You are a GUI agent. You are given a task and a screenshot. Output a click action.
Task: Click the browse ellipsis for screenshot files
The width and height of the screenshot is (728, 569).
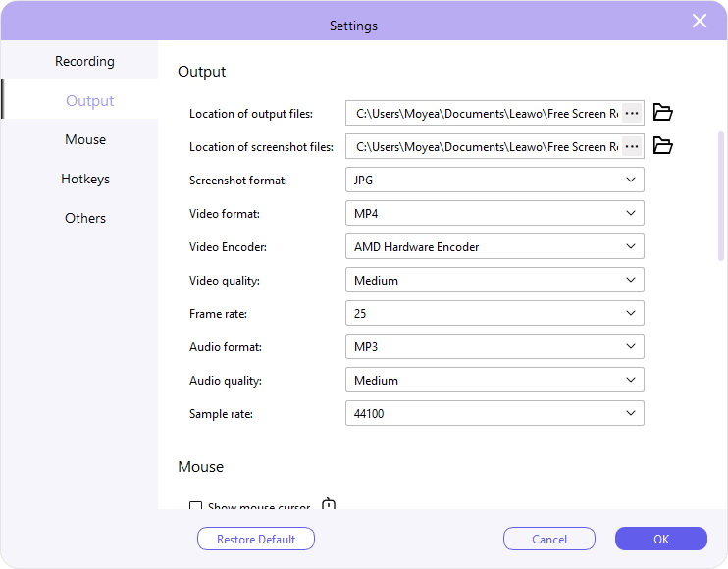[632, 146]
